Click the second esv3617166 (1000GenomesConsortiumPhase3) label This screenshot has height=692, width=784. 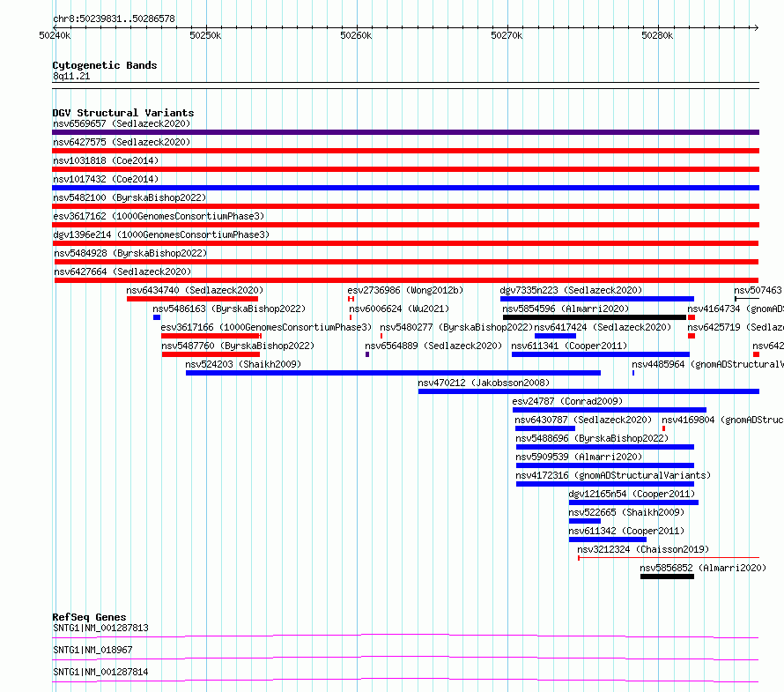point(266,327)
